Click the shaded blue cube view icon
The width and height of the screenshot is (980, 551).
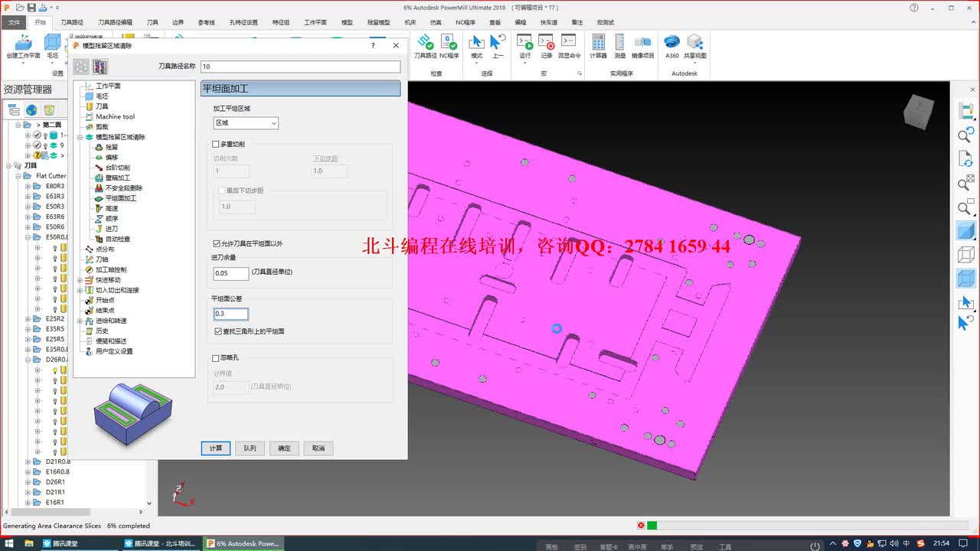[x=965, y=230]
